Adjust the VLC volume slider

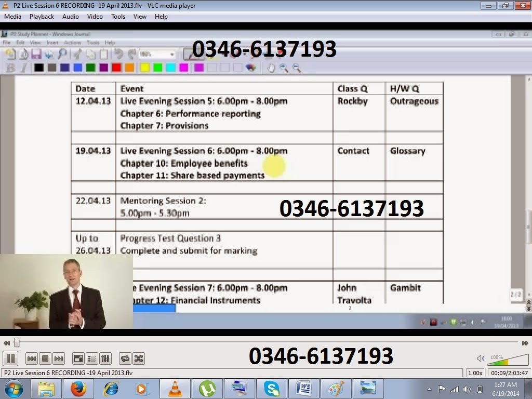point(508,360)
